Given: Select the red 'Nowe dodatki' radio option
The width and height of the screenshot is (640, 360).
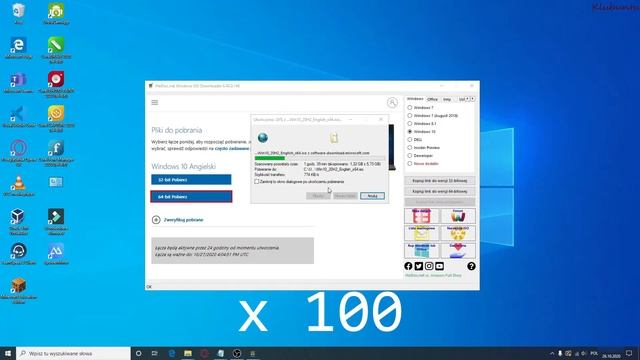Looking at the screenshot, I should 409,163.
